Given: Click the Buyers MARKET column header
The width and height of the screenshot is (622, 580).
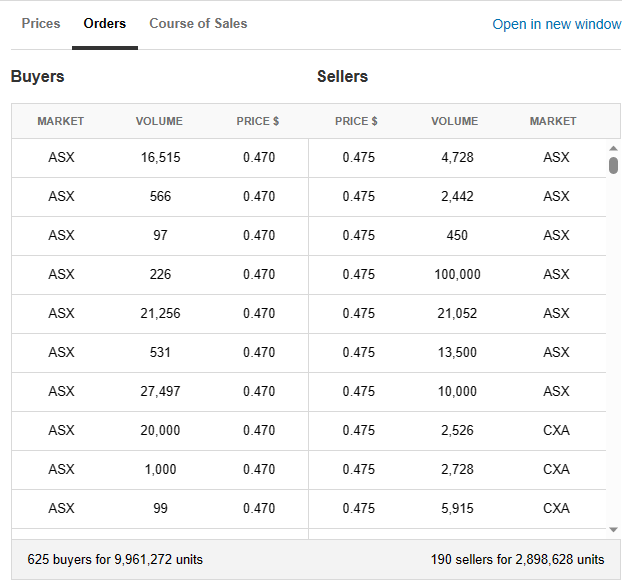Looking at the screenshot, I should 61,121.
